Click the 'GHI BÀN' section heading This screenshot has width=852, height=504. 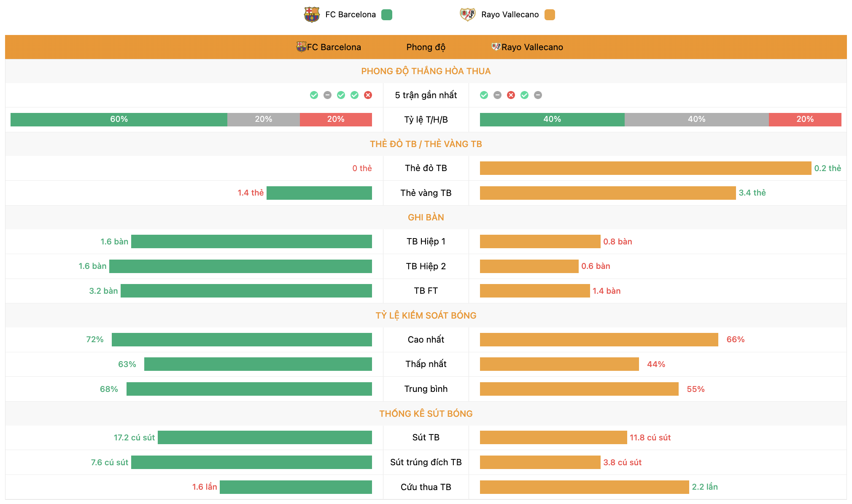[x=426, y=217]
